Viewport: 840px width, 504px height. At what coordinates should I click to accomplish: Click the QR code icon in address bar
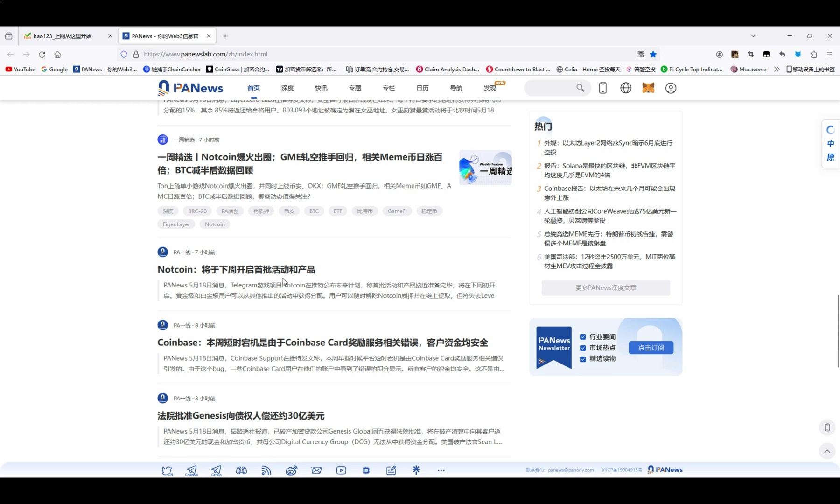[641, 54]
